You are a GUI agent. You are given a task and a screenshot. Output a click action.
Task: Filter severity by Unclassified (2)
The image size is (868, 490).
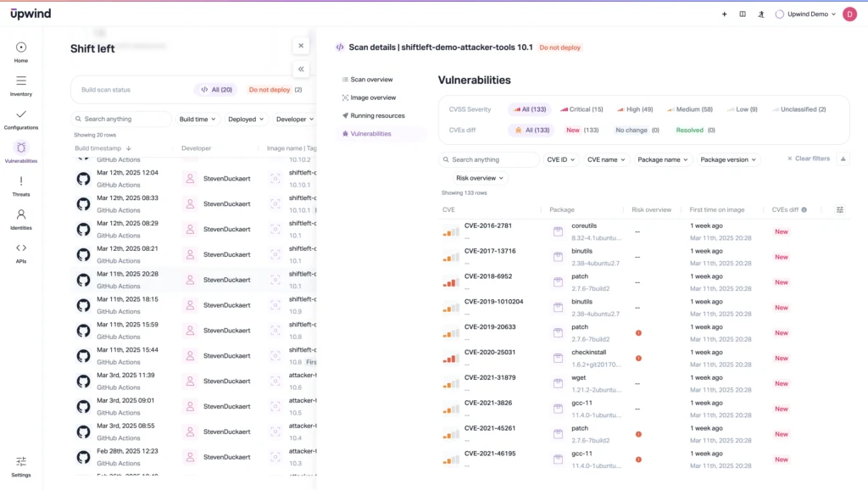[x=798, y=109]
